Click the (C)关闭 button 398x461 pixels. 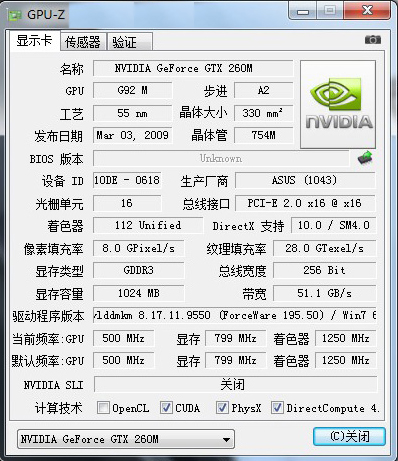349,436
